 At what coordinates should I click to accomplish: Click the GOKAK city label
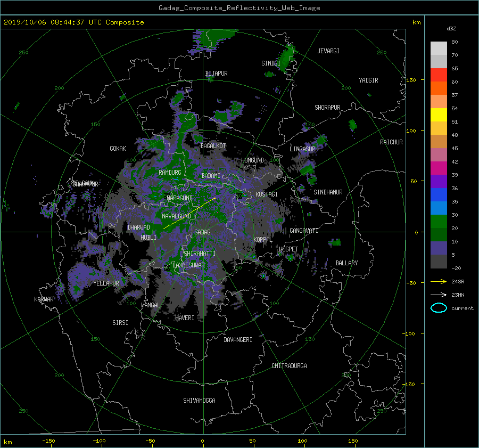click(x=118, y=149)
